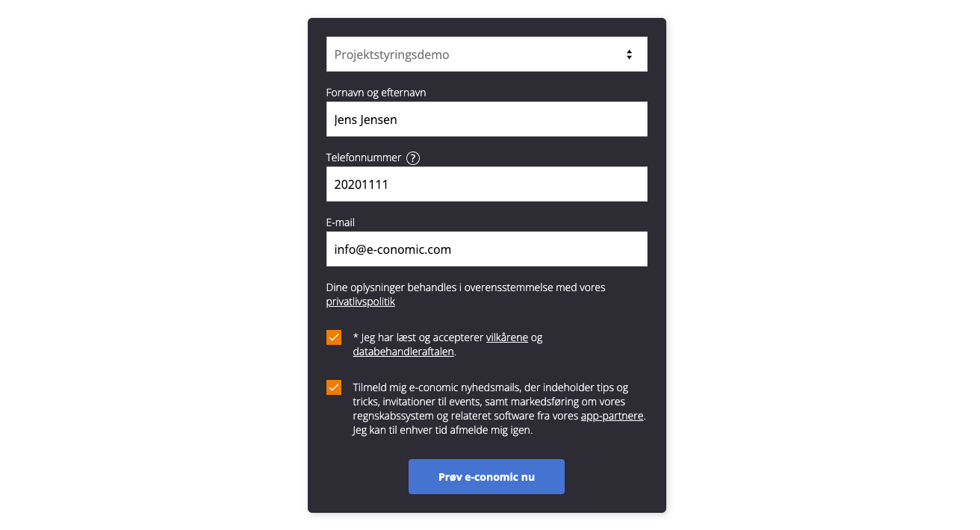Focus the phone field showing 20201111

pos(486,184)
